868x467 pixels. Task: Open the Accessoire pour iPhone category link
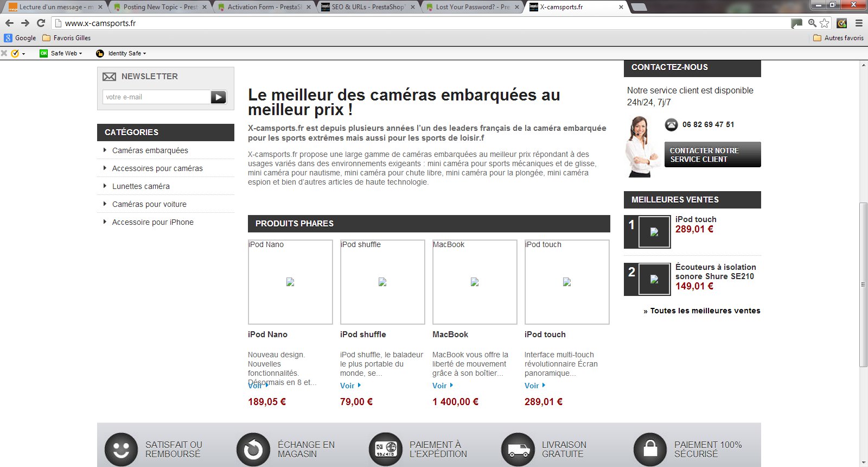tap(153, 222)
